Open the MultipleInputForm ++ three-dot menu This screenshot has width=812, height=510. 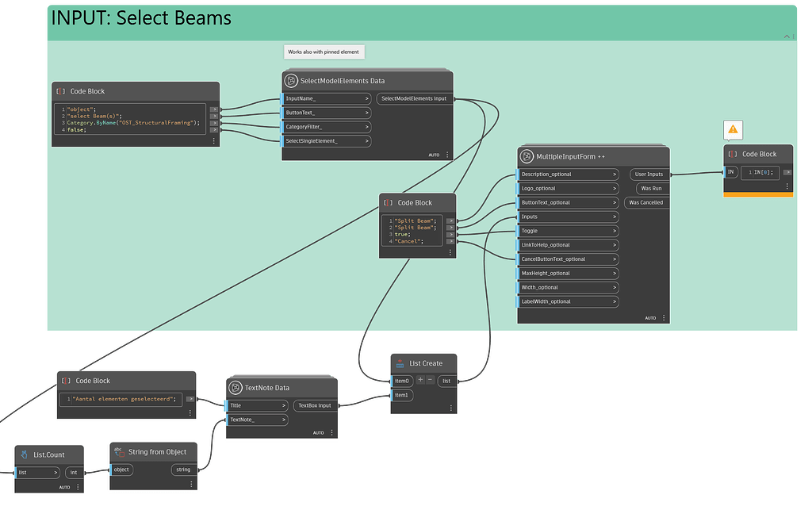663,316
